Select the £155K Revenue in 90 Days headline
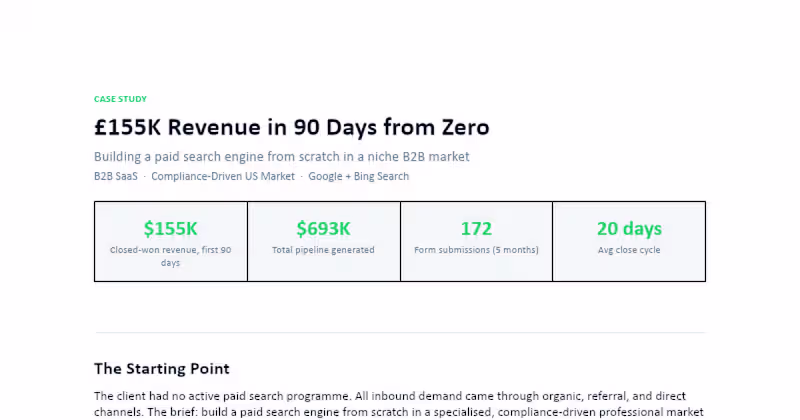Screen dimensions: 800x420 tap(291, 127)
